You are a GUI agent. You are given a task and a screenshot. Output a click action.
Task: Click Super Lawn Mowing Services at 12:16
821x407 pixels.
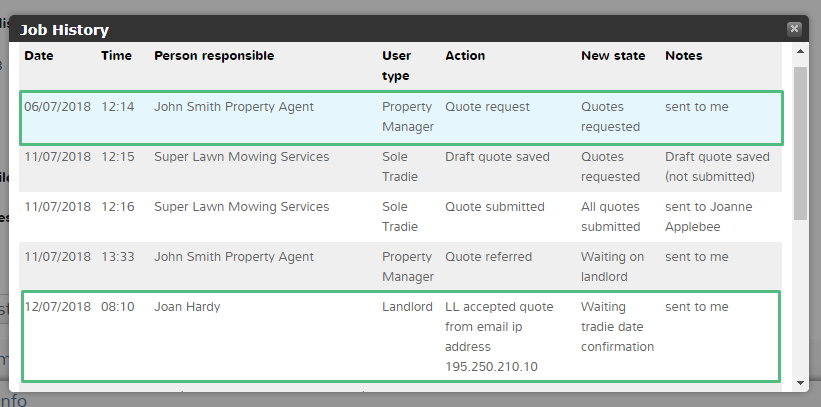click(x=241, y=207)
